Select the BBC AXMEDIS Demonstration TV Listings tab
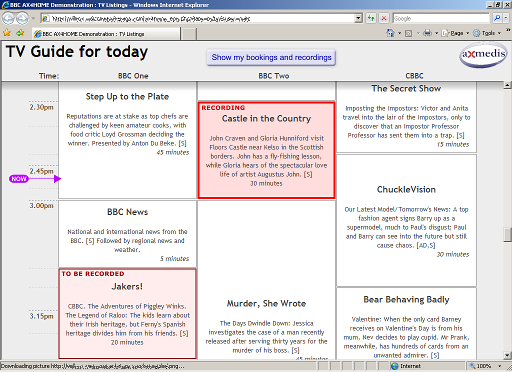Screen dimensions: 512x372 tap(106, 34)
